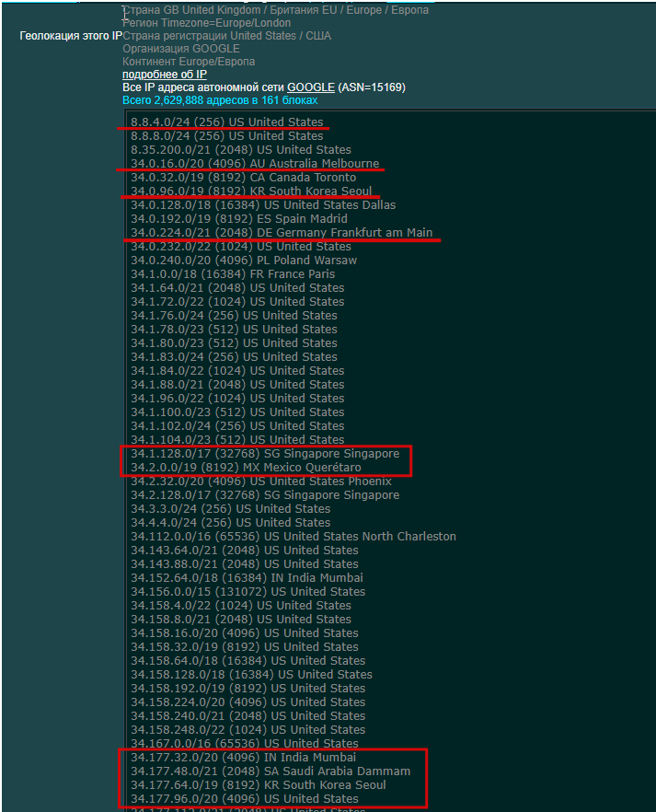Select the 34.158.16.0/20 United States row
The image size is (656, 812).
tap(244, 633)
